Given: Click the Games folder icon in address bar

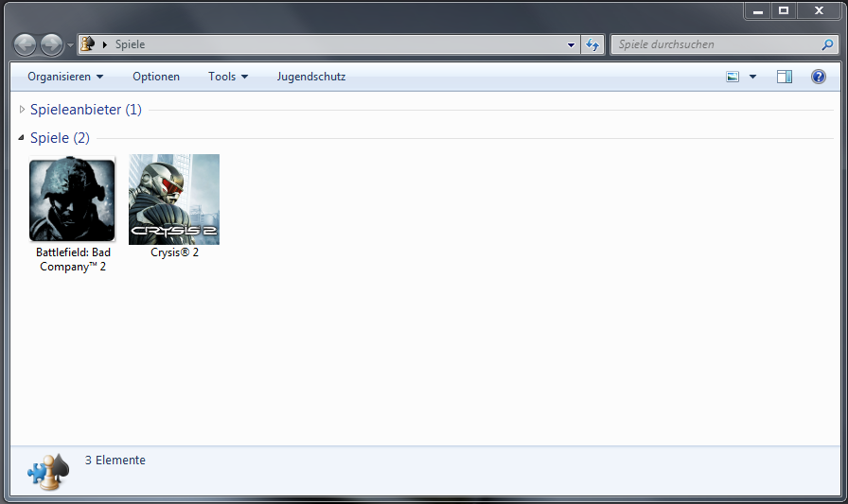Looking at the screenshot, I should 88,43.
